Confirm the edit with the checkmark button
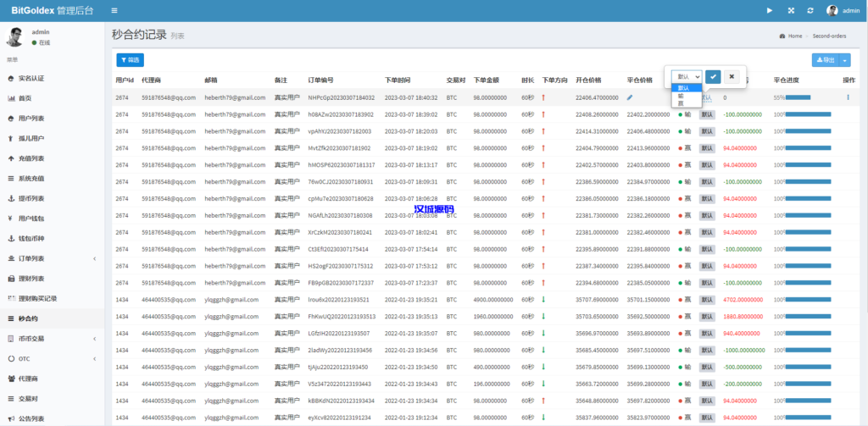 coord(713,76)
